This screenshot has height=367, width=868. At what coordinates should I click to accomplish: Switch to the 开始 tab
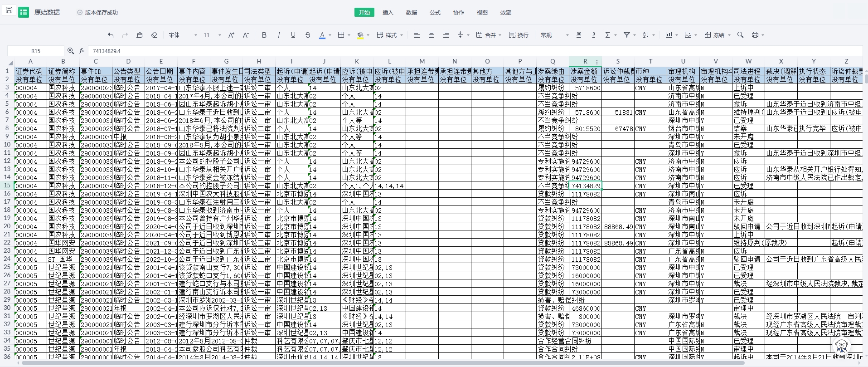(364, 12)
